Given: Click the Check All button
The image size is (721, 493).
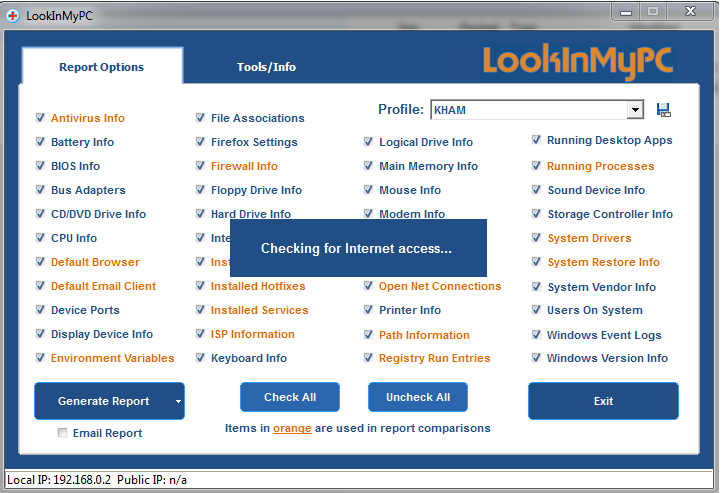Looking at the screenshot, I should pyautogui.click(x=290, y=397).
